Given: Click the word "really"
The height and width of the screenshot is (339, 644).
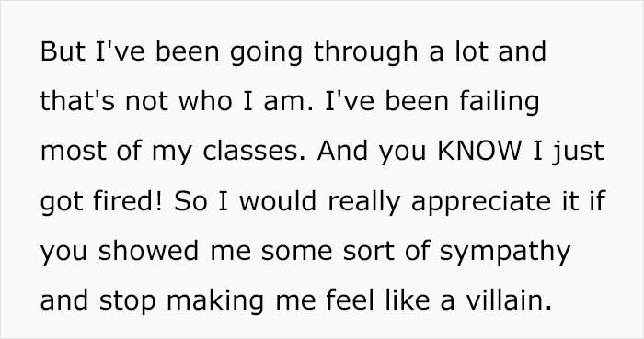Looking at the screenshot, I should 363,203.
